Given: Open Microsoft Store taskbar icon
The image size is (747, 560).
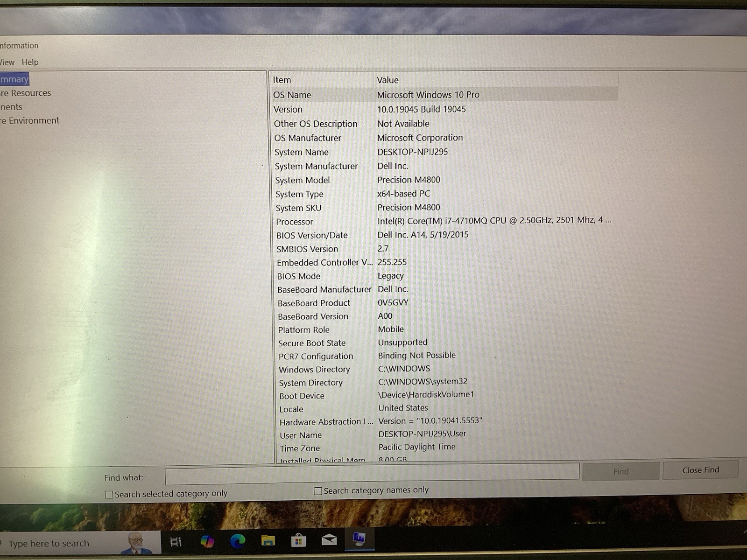Looking at the screenshot, I should point(298,540).
